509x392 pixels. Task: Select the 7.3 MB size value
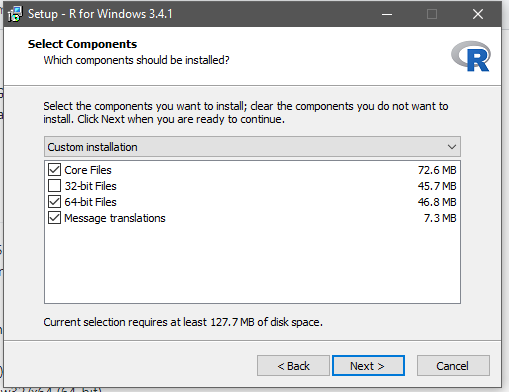pos(440,218)
